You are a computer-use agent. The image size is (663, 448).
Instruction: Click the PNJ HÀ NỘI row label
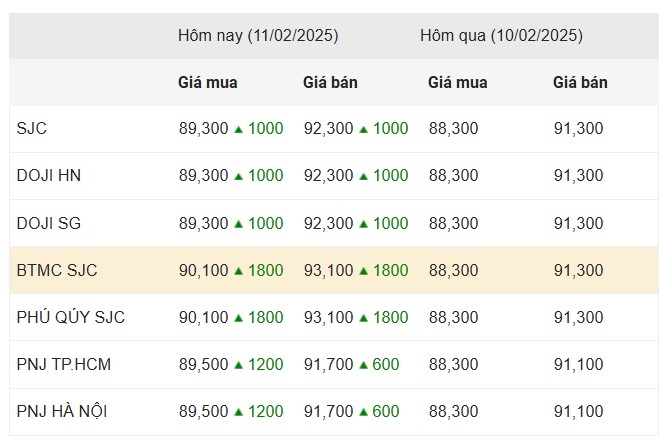(x=64, y=411)
